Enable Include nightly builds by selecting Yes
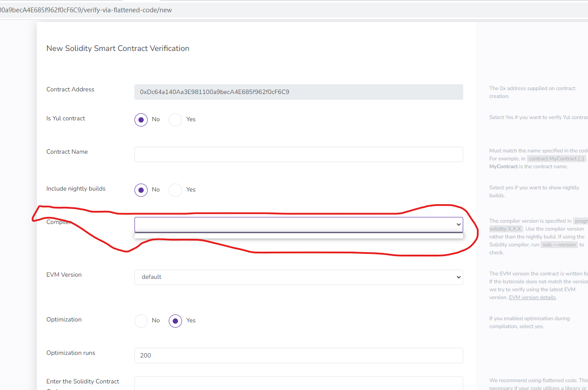Screen dimensions: 588x390 (175, 190)
